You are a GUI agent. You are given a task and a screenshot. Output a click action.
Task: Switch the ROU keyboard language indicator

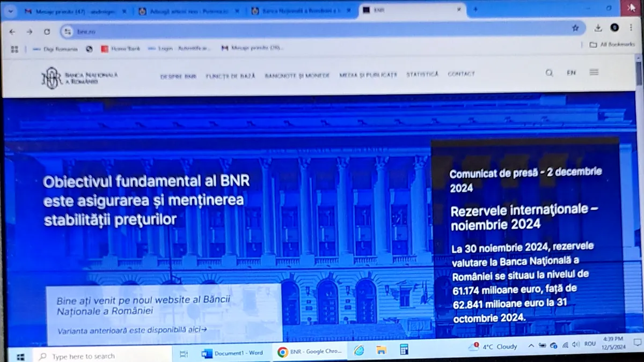pos(590,344)
